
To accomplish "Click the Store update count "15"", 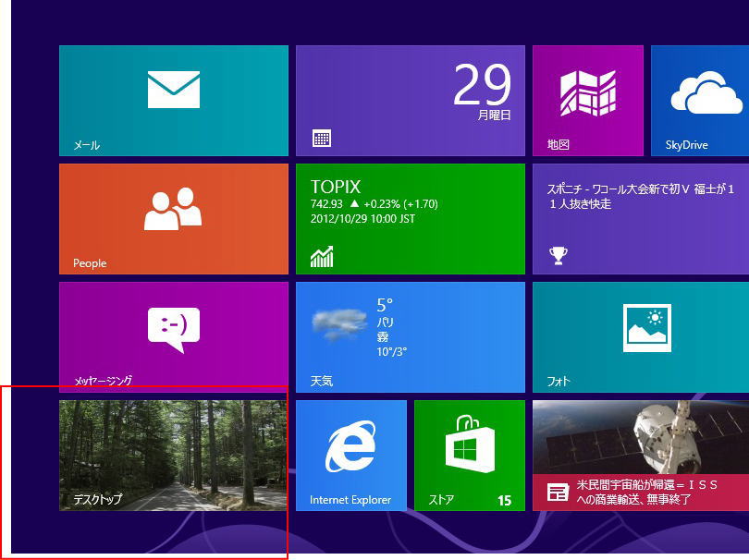I will coord(505,500).
